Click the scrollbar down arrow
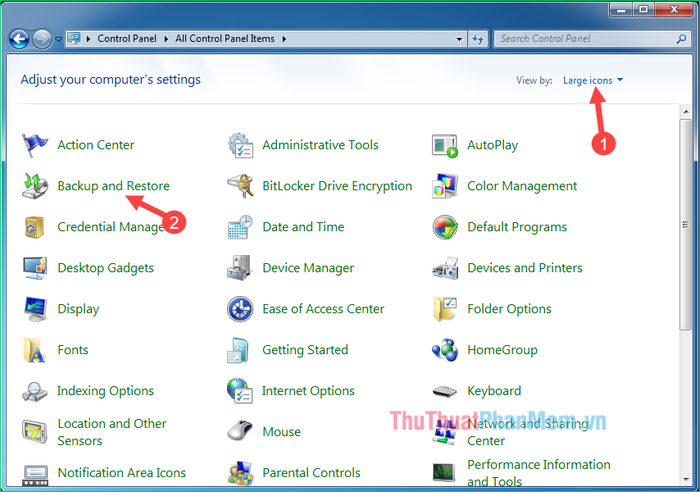 pyautogui.click(x=686, y=480)
